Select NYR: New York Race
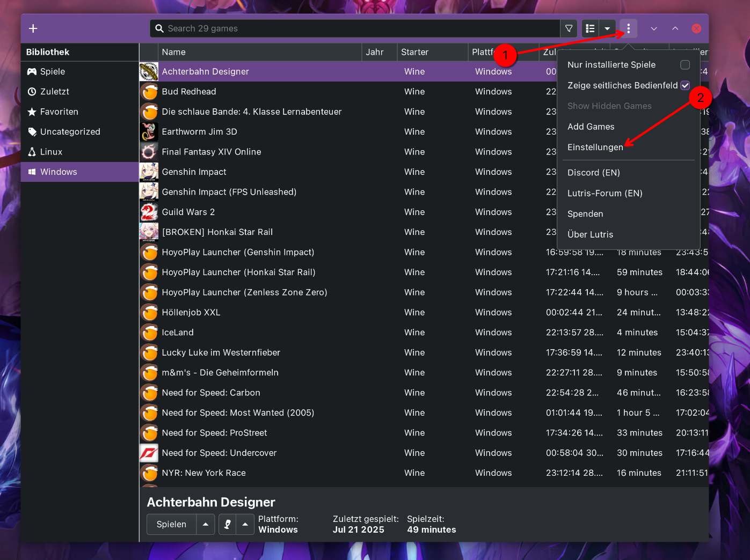Image resolution: width=750 pixels, height=560 pixels. point(204,473)
